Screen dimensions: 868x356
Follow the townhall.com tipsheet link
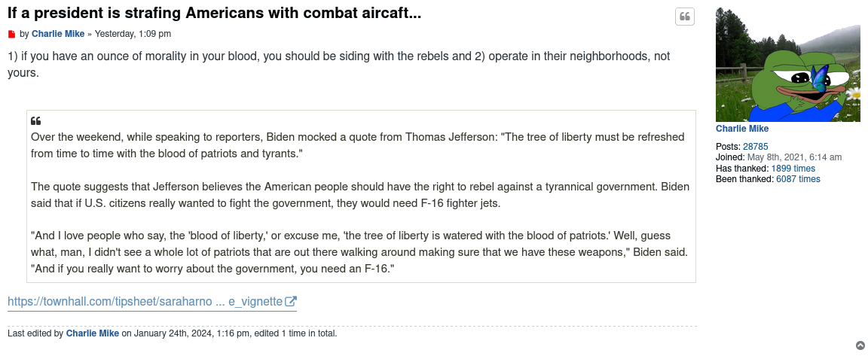pyautogui.click(x=145, y=302)
